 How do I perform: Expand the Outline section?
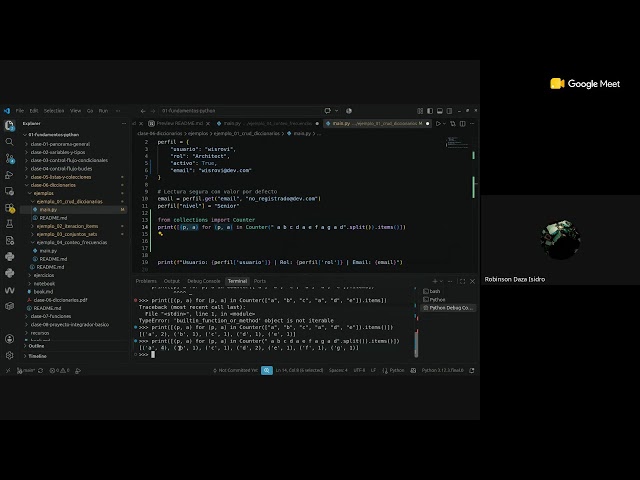[x=36, y=346]
